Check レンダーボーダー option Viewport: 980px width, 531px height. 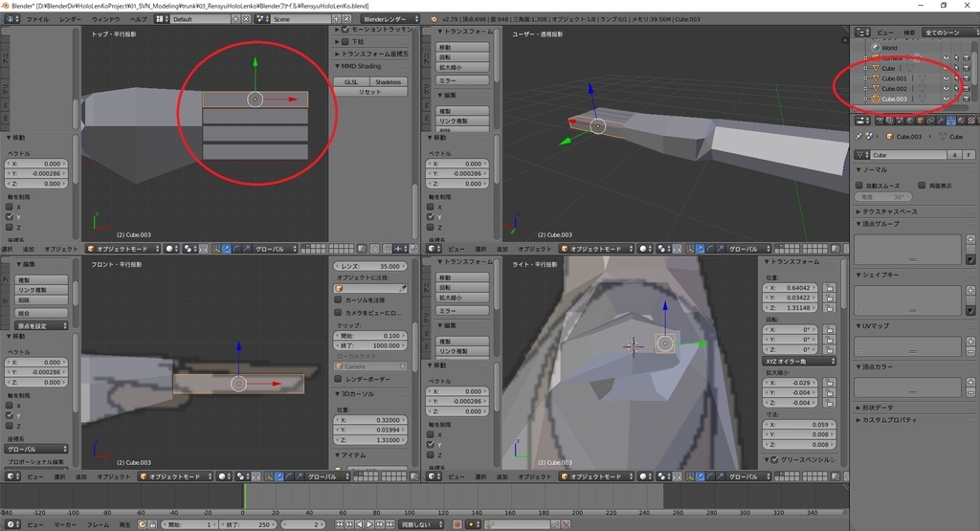click(338, 379)
